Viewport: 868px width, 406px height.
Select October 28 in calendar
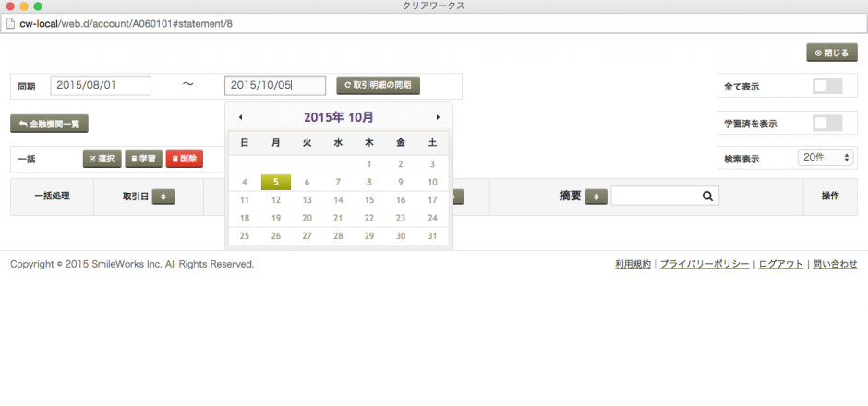point(338,236)
